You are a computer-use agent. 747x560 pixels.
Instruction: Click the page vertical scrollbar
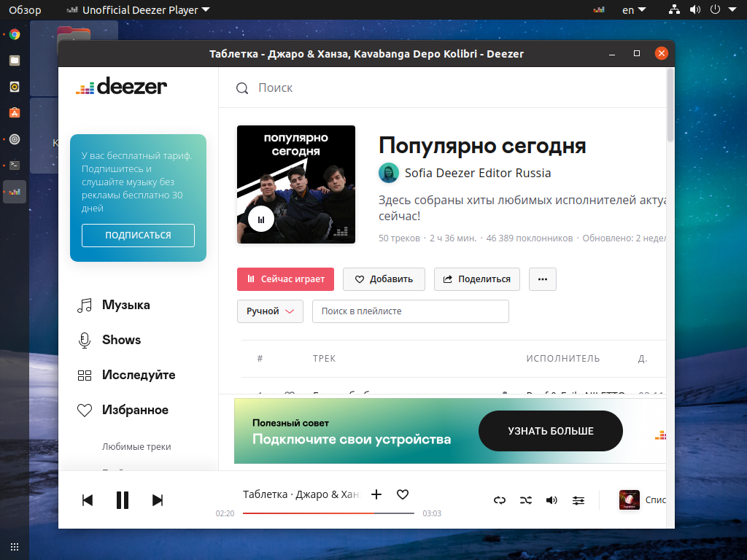pos(670,105)
